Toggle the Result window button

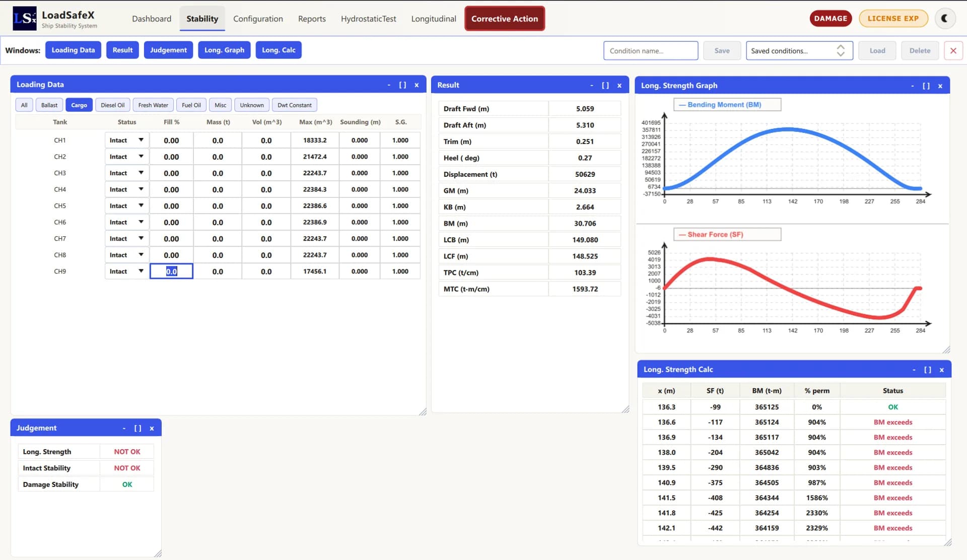(x=122, y=50)
